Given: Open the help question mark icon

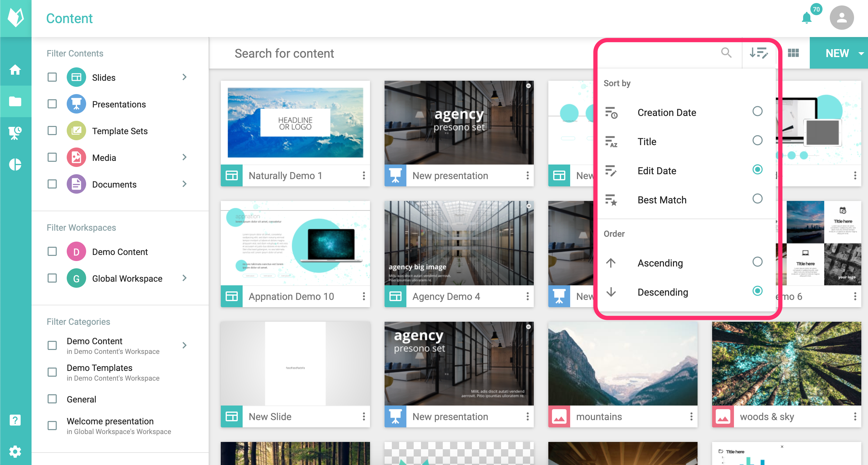Looking at the screenshot, I should click(15, 420).
